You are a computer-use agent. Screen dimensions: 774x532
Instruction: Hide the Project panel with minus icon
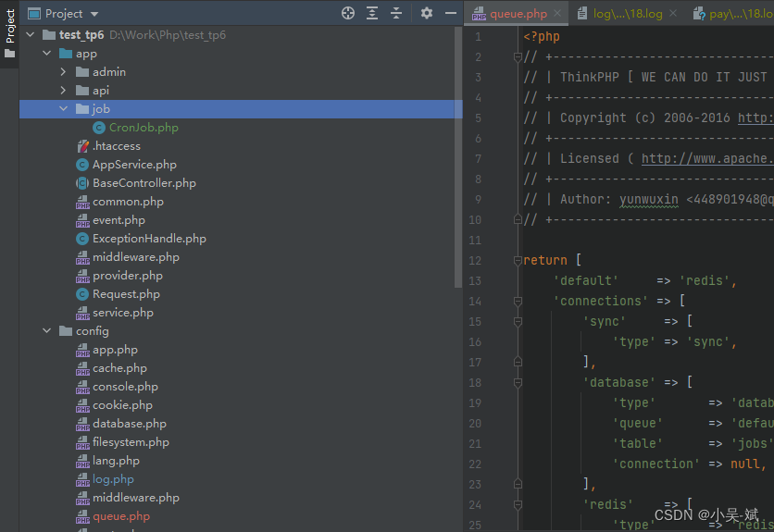coord(451,13)
